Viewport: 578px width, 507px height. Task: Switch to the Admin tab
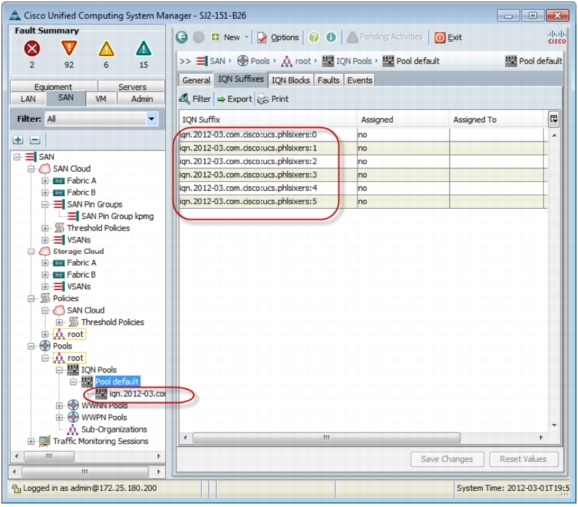coord(142,99)
